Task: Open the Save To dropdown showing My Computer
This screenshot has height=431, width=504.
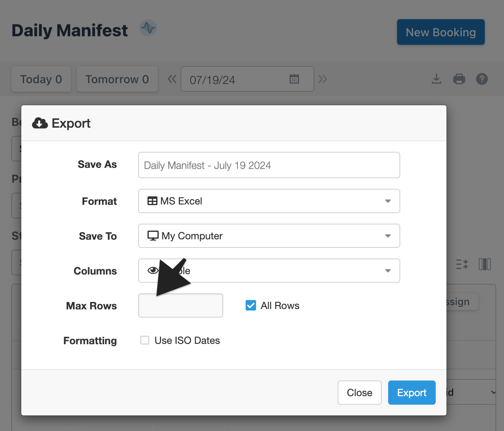Action: coord(269,236)
